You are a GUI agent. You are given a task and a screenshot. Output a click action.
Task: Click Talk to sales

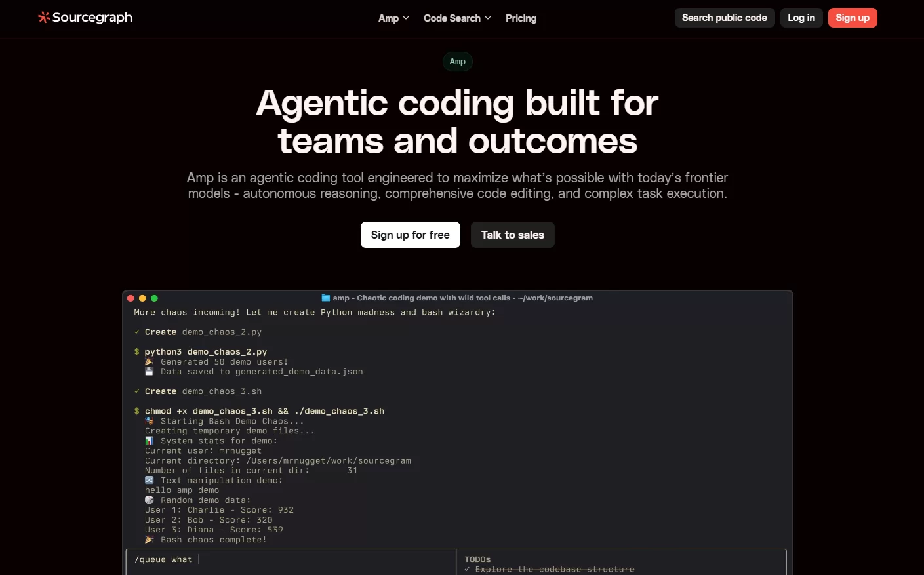512,235
